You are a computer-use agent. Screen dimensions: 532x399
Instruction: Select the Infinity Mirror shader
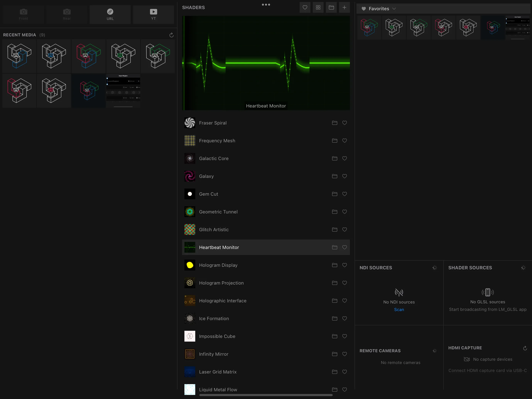tap(266, 354)
